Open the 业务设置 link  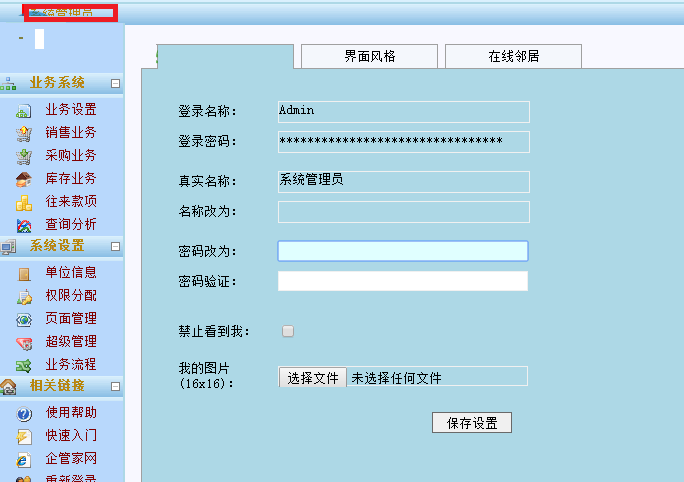71,109
